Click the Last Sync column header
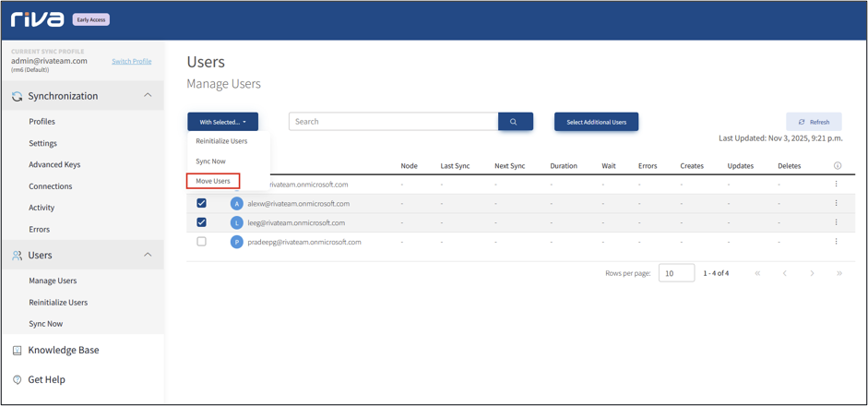 coord(455,166)
